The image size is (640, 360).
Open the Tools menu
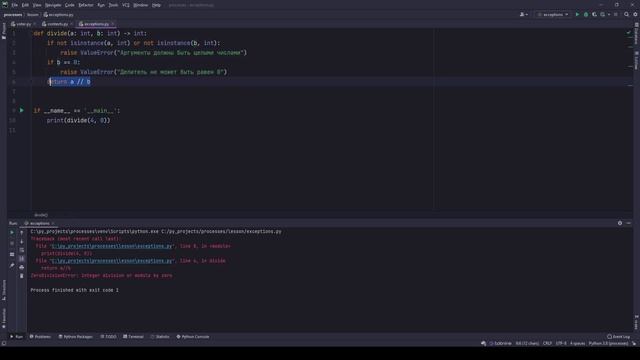(x=113, y=5)
